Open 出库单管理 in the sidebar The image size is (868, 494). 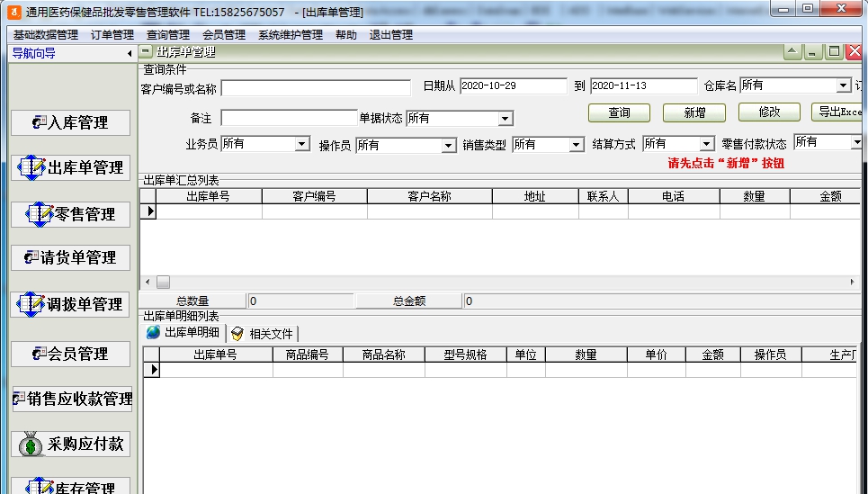[x=70, y=167]
